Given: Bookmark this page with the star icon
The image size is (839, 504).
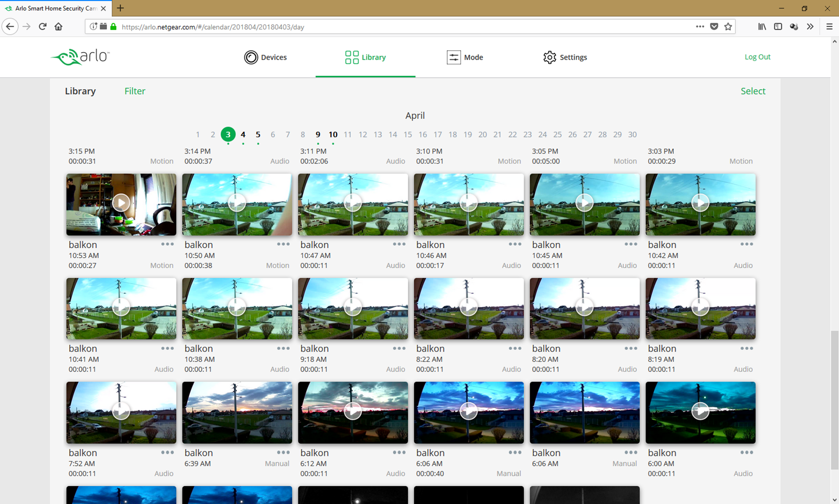Looking at the screenshot, I should coord(728,27).
